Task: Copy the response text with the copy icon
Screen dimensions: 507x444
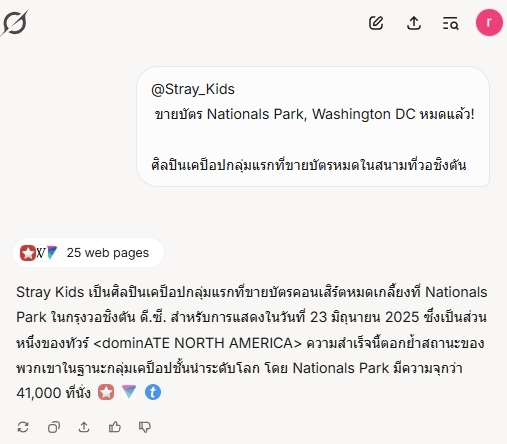Action: [54, 427]
